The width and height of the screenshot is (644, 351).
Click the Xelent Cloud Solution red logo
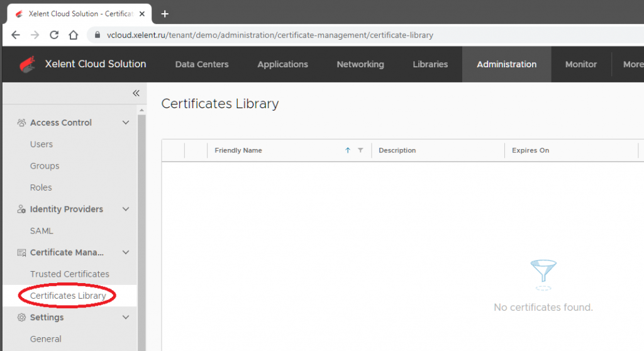[28, 65]
